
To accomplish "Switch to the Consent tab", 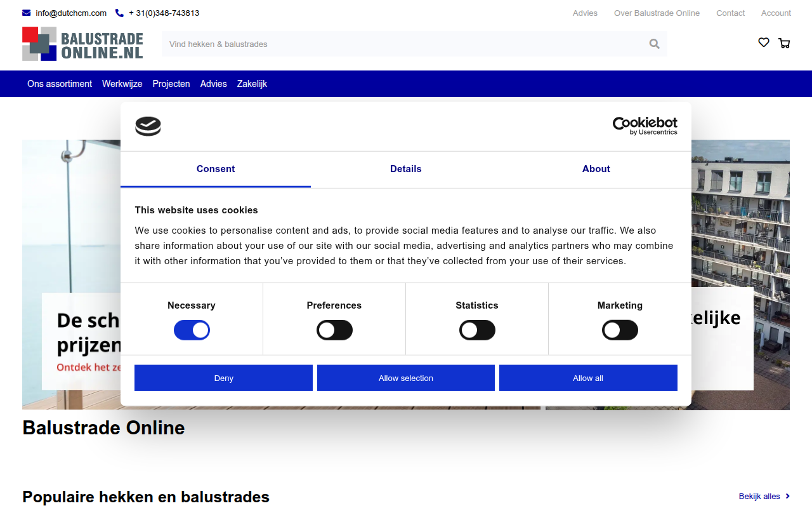I will click(216, 169).
